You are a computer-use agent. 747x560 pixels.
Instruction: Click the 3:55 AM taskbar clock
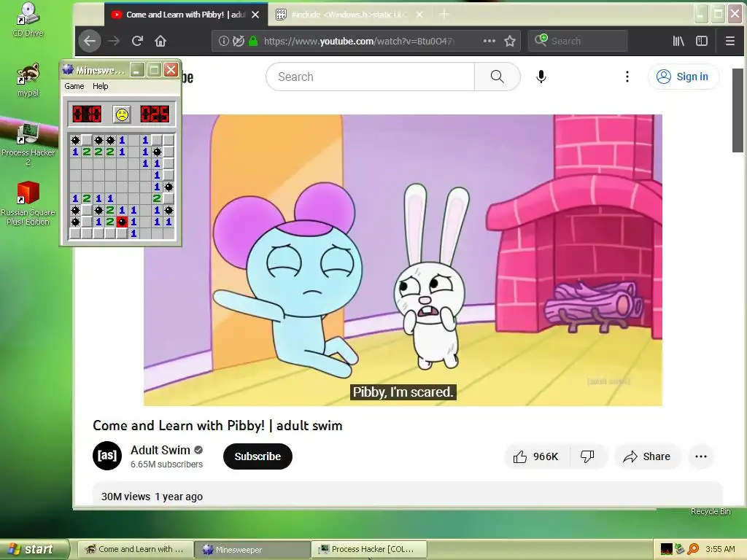click(x=720, y=549)
